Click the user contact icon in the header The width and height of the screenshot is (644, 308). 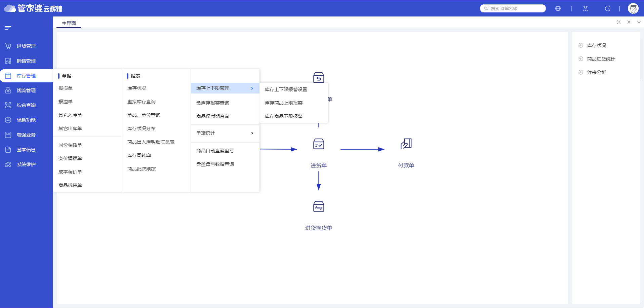(585, 8)
